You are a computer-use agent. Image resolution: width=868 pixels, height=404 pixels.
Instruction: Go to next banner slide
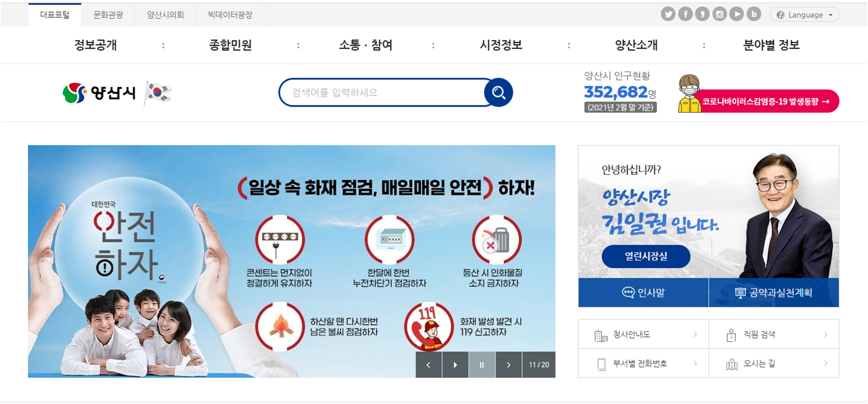coord(509,365)
